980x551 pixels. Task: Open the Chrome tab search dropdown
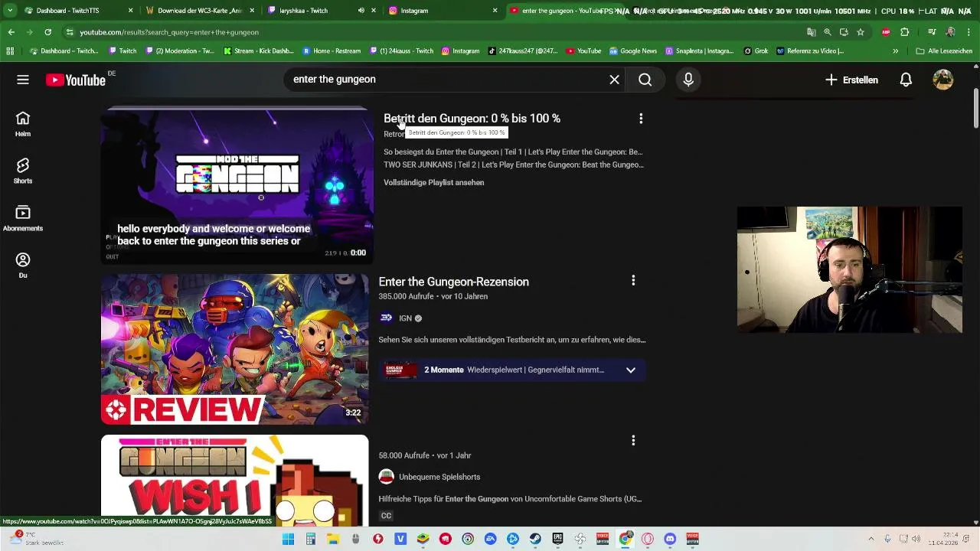pos(10,11)
